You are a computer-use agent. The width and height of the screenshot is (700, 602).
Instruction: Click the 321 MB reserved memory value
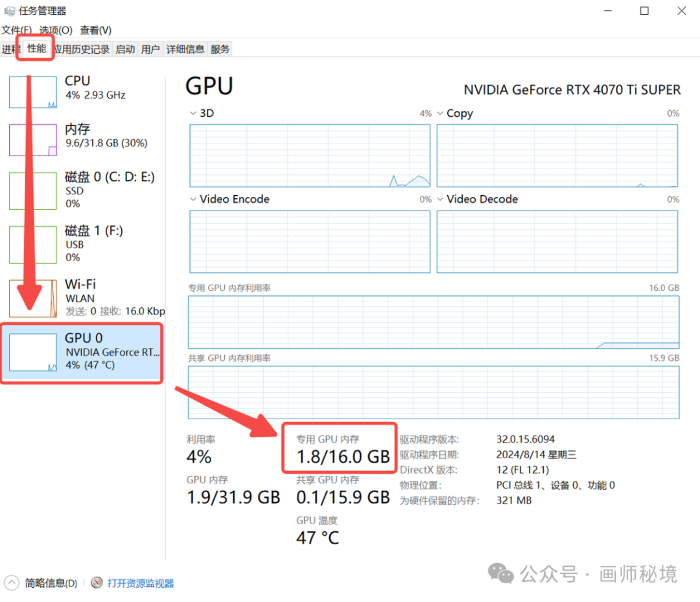pyautogui.click(x=514, y=500)
